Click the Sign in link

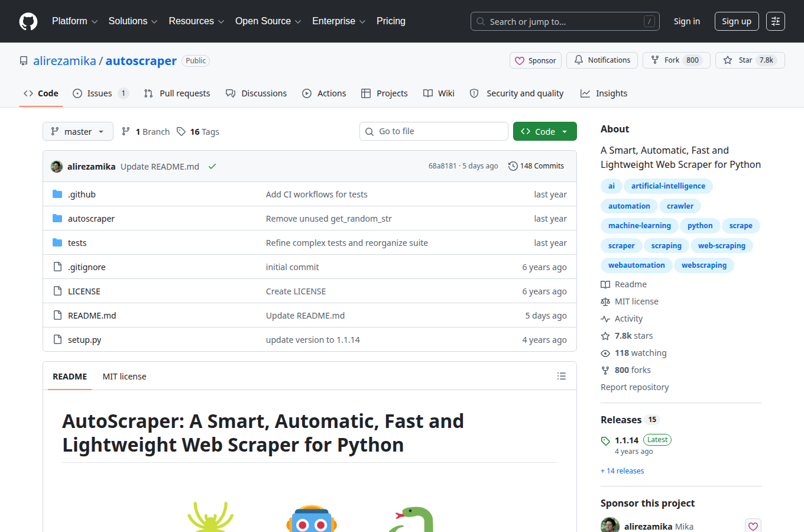pyautogui.click(x=687, y=21)
